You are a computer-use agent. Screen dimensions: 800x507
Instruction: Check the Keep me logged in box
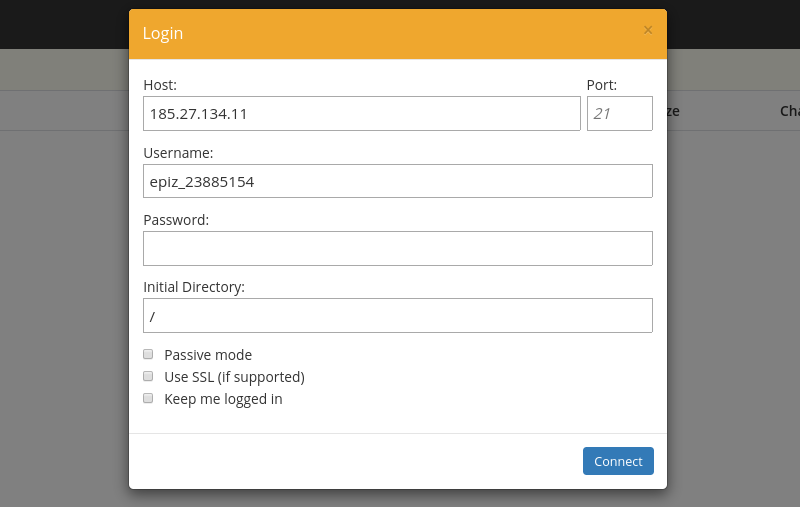point(148,398)
